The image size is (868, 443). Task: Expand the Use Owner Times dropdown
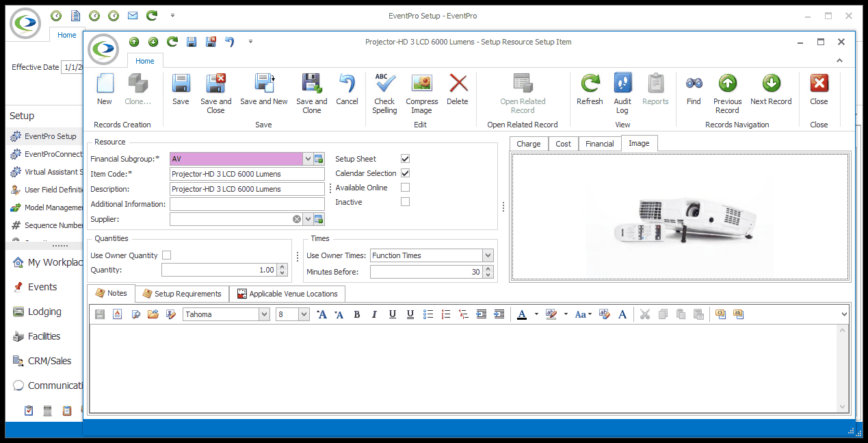tap(488, 255)
